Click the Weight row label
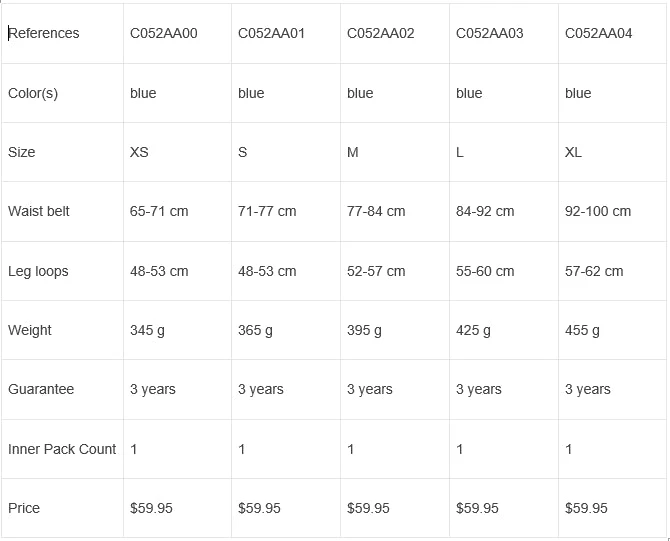Screen dimensions: 670x541 [x=30, y=330]
